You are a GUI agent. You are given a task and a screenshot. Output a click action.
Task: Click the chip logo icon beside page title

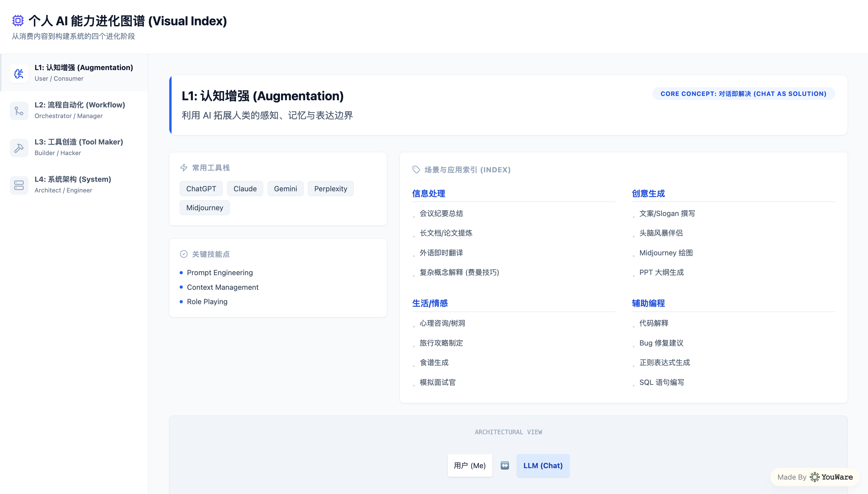click(18, 21)
